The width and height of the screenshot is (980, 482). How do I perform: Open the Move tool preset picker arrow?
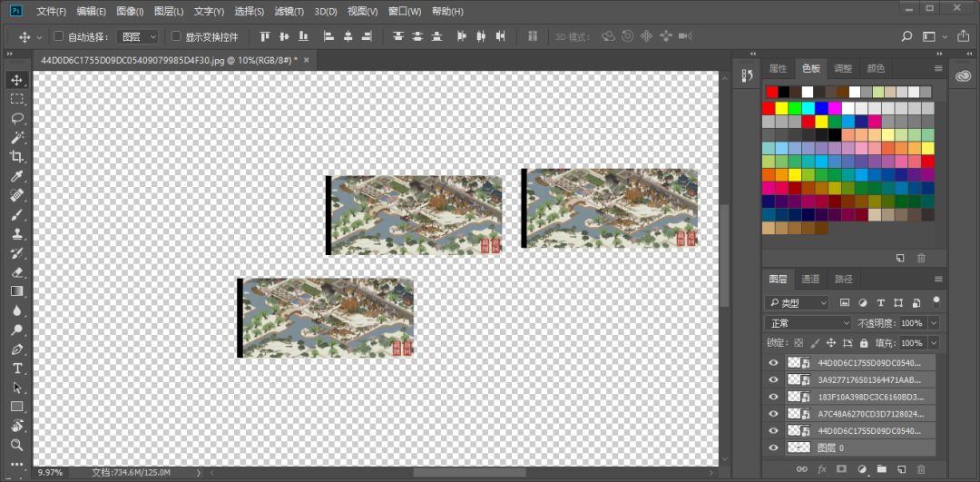point(39,37)
